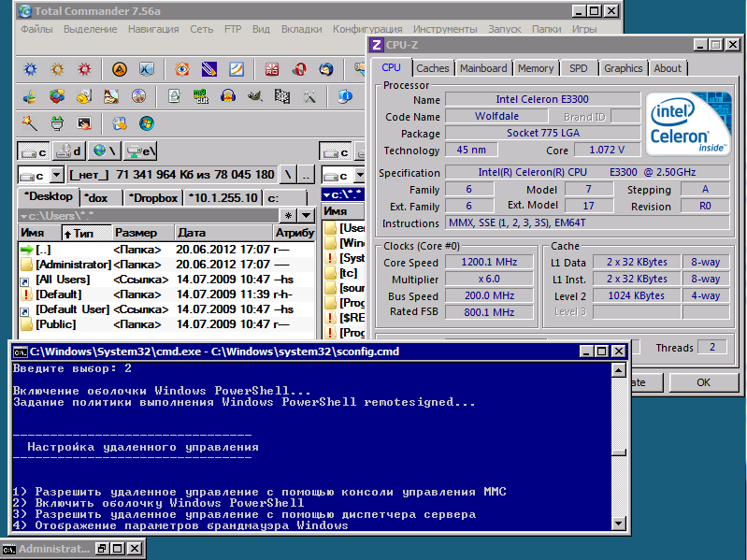Screen dimensions: 747x560
Task: Launch mp3DirectCut from the toolbar
Action: [201, 96]
